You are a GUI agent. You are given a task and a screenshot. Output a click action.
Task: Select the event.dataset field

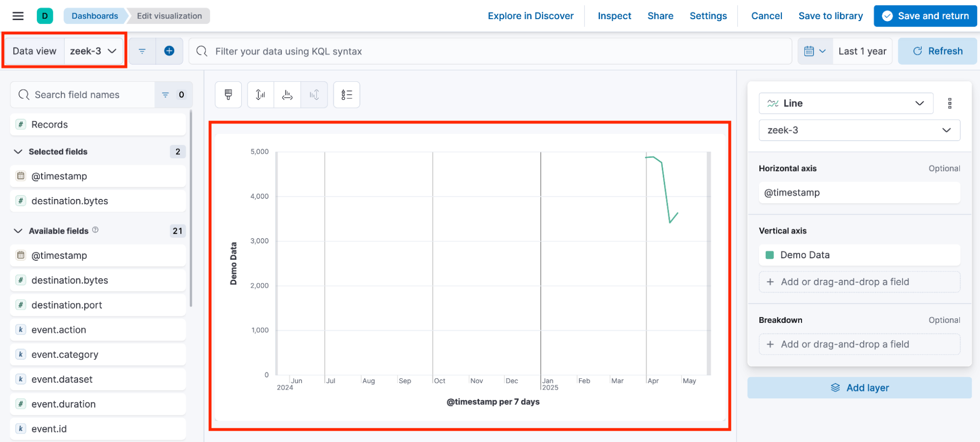pos(98,379)
